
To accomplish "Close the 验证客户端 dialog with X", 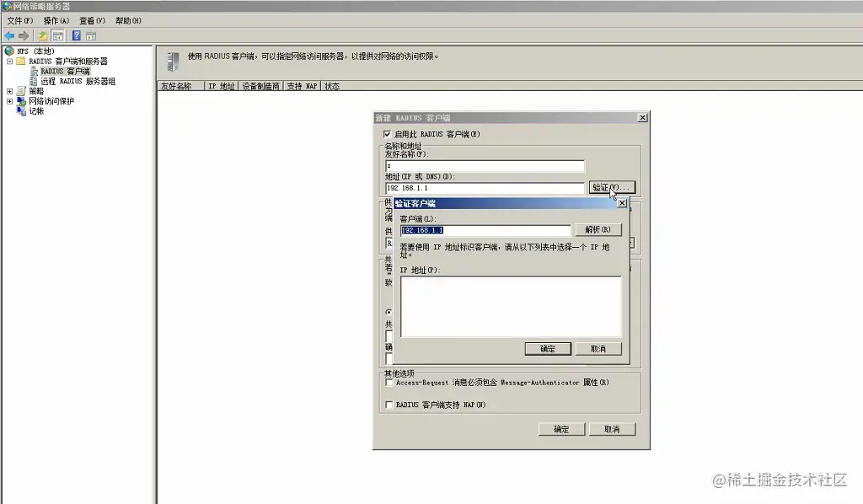I will (x=622, y=203).
